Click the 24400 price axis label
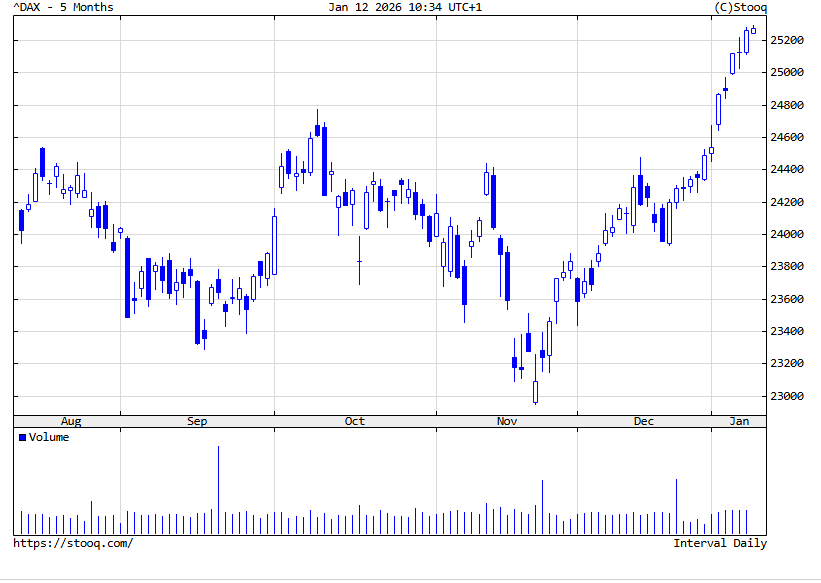 point(786,169)
